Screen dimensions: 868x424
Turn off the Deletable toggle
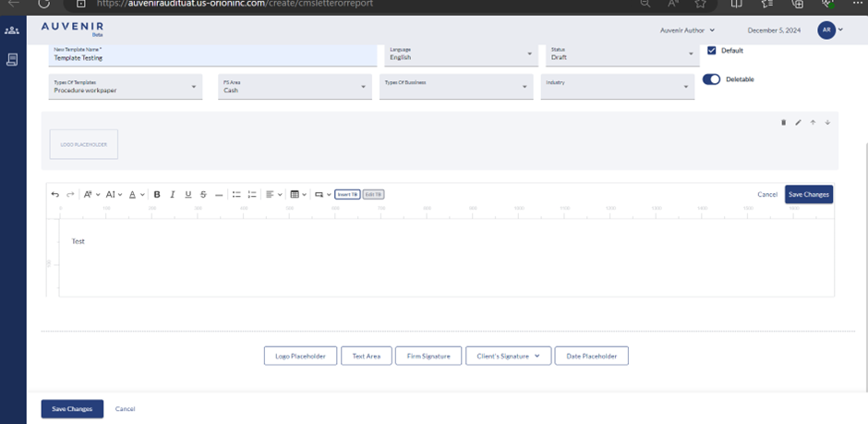pyautogui.click(x=711, y=79)
